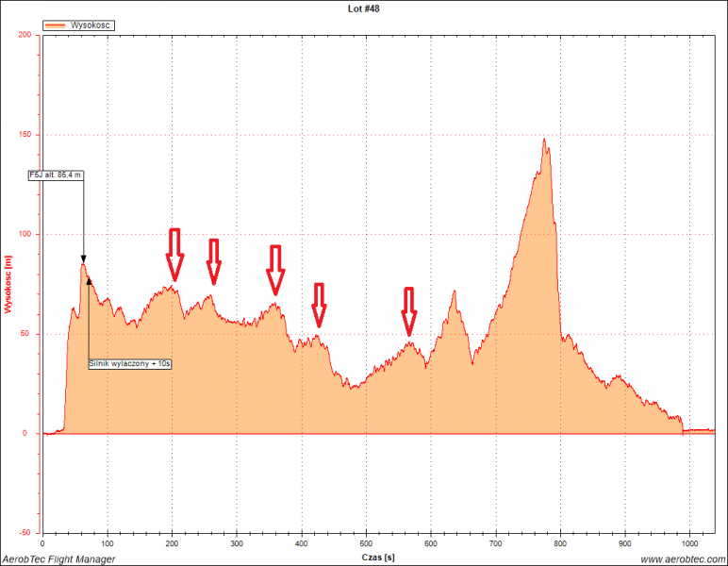Image resolution: width=728 pixels, height=566 pixels.
Task: Click the altitude peak near 635 s
Action: (x=454, y=291)
